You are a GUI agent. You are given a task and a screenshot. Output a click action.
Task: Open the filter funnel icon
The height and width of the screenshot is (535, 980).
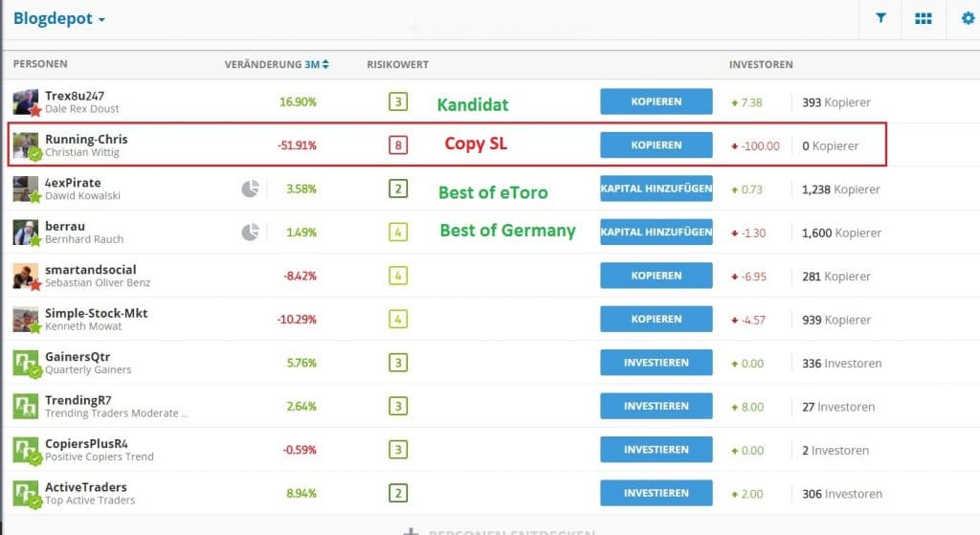tap(880, 18)
